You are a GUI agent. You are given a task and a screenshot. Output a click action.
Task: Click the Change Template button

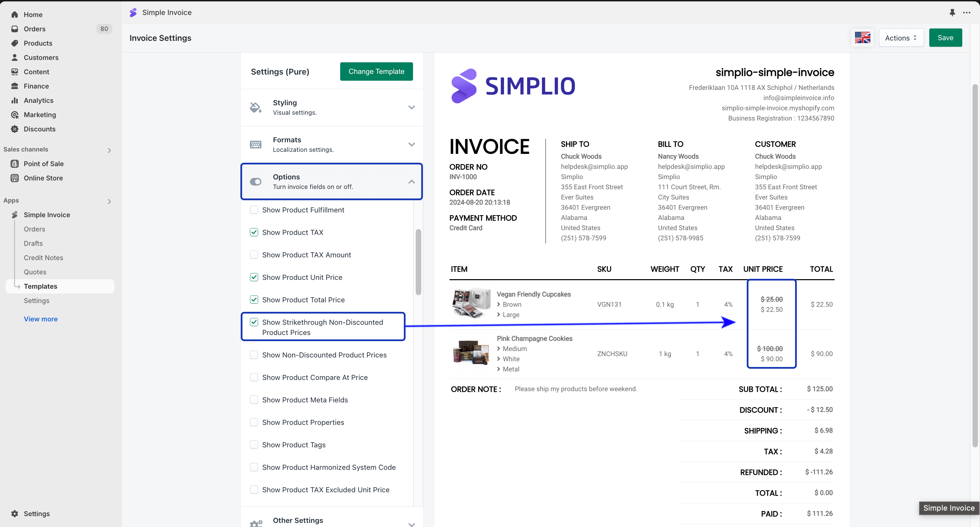pos(376,71)
